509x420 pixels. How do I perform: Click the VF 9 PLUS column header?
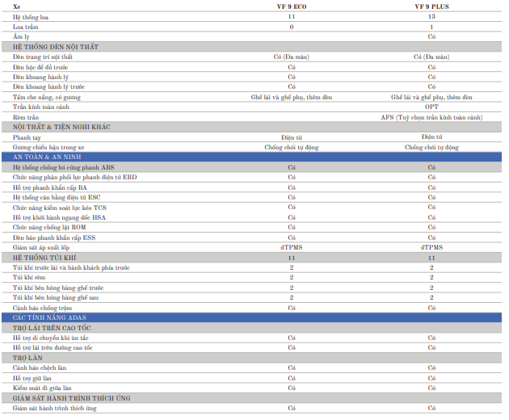(431, 6)
